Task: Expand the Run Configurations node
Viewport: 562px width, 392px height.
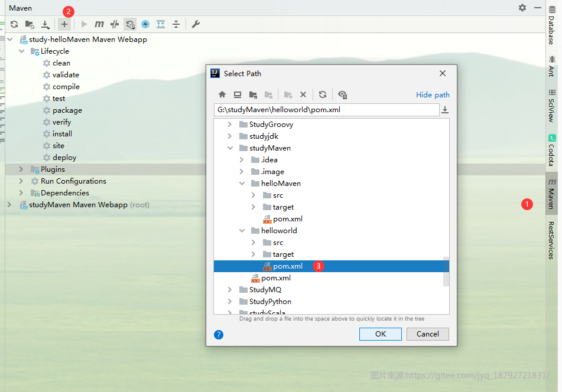Action: (x=21, y=181)
